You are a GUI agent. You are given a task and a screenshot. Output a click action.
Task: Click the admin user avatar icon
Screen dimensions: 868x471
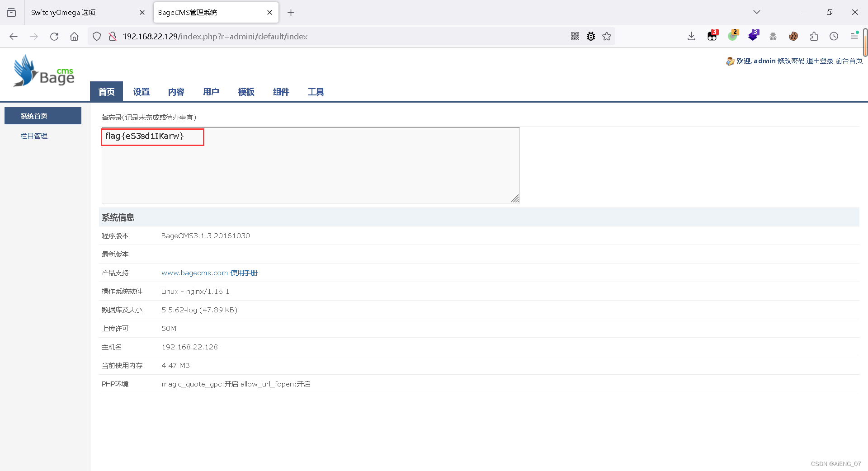point(730,61)
